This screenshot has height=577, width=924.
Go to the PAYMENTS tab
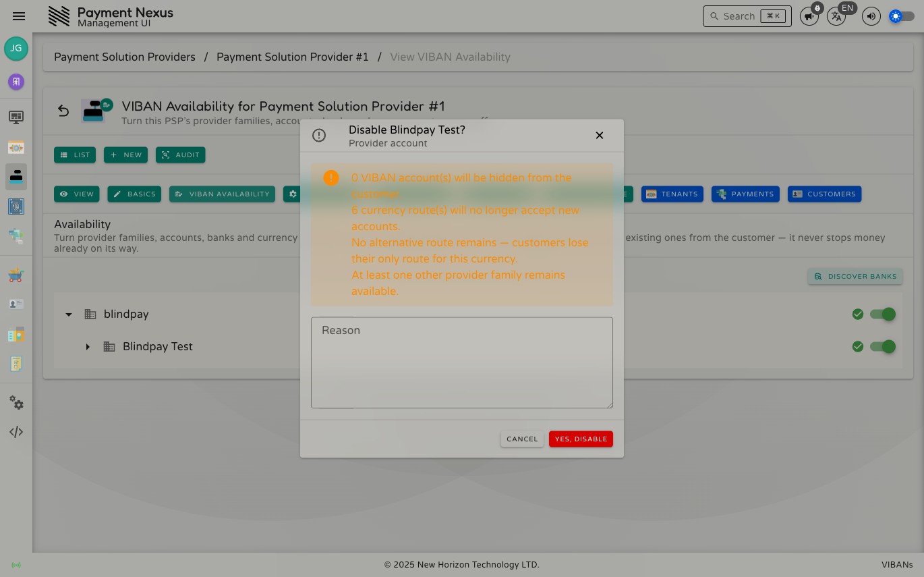coord(745,194)
